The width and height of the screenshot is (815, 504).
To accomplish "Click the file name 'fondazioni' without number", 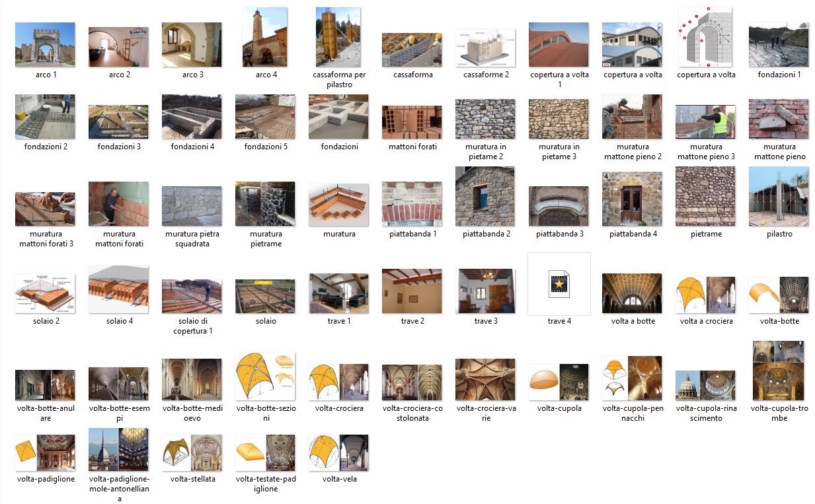I will coord(339,147).
